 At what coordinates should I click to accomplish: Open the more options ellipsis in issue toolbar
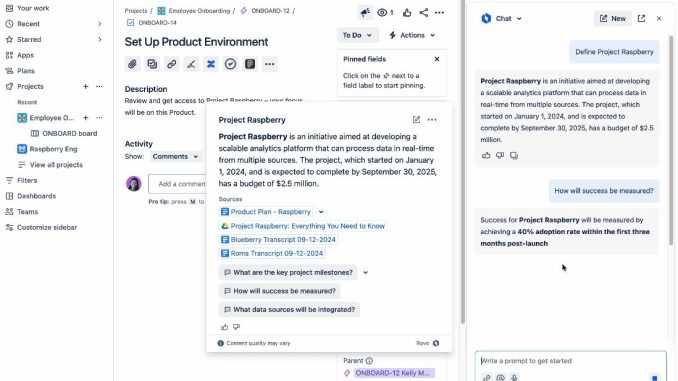pos(269,64)
